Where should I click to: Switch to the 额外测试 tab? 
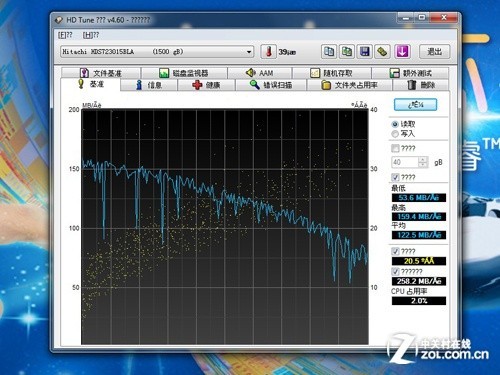click(x=410, y=73)
